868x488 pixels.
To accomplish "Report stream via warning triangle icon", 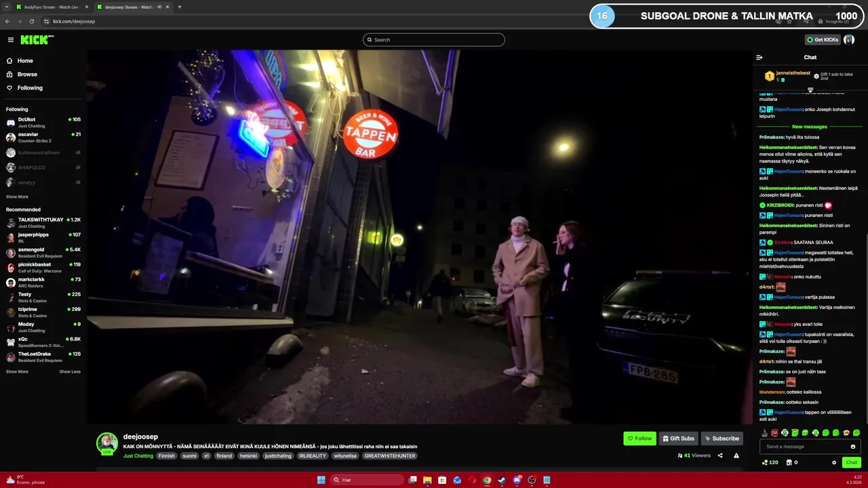I will click(736, 455).
